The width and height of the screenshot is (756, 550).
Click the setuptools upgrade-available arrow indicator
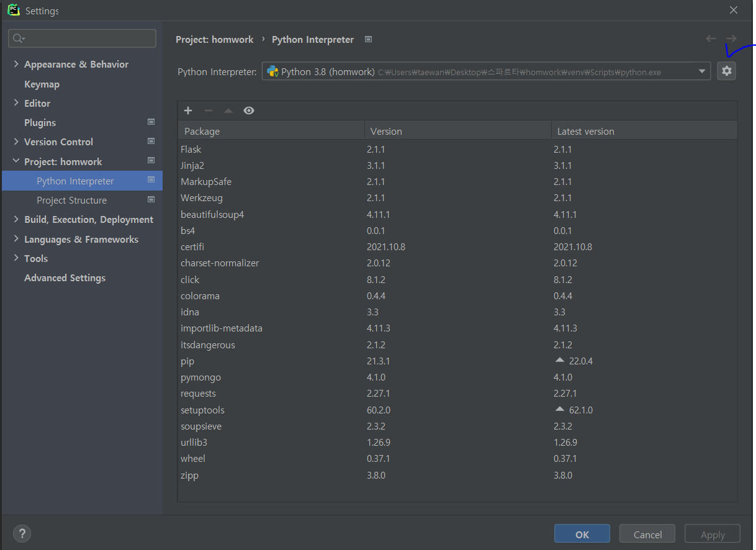point(560,409)
